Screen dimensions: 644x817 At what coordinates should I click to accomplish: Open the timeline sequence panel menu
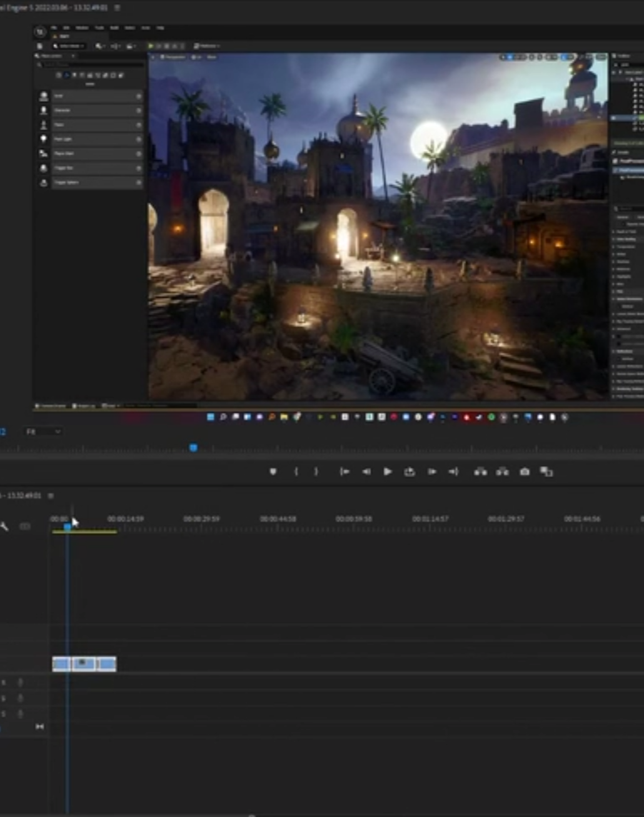[x=51, y=496]
